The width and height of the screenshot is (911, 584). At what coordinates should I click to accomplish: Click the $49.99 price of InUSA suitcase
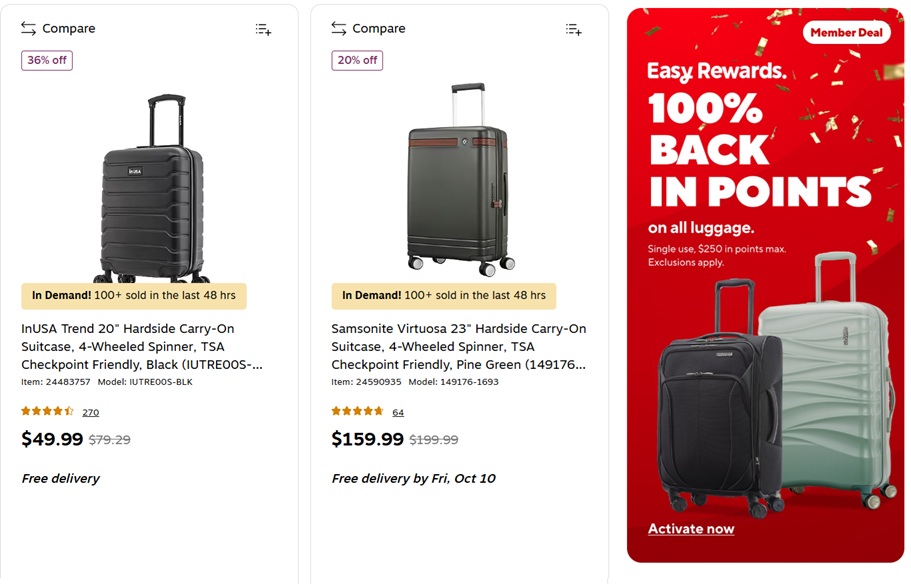(52, 439)
